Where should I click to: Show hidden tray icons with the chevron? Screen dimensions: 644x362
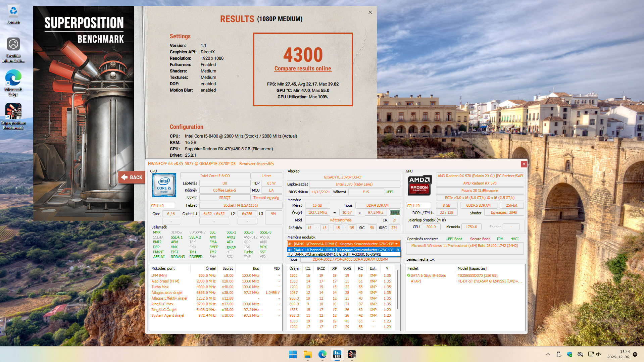pos(548,354)
